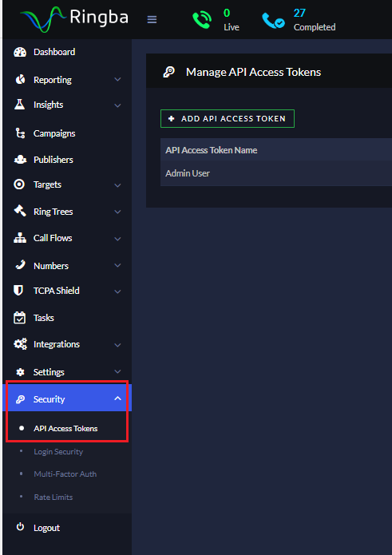This screenshot has height=555, width=392.
Task: Click the Ringba logo
Action: point(74,18)
